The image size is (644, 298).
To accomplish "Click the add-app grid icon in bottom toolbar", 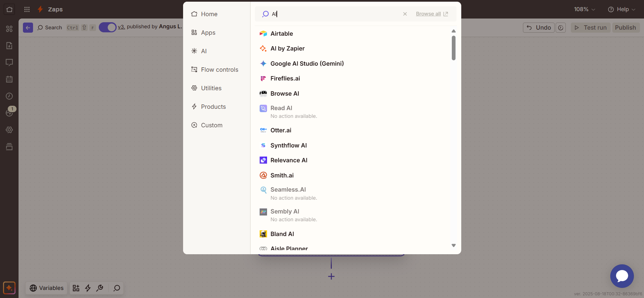I will point(76,288).
